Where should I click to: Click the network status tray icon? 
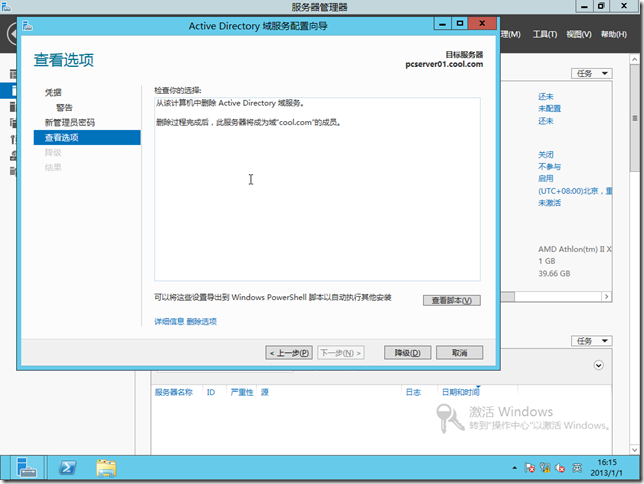coord(545,468)
